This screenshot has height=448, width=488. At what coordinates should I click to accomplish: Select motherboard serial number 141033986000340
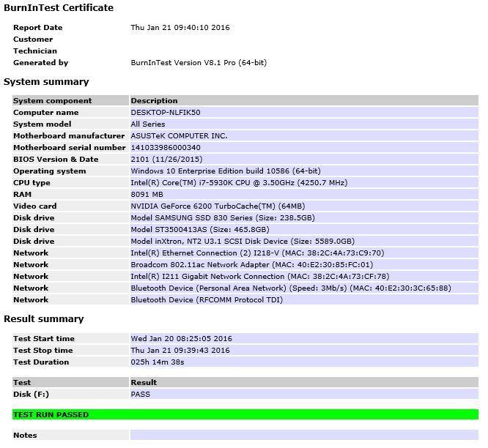tap(166, 148)
